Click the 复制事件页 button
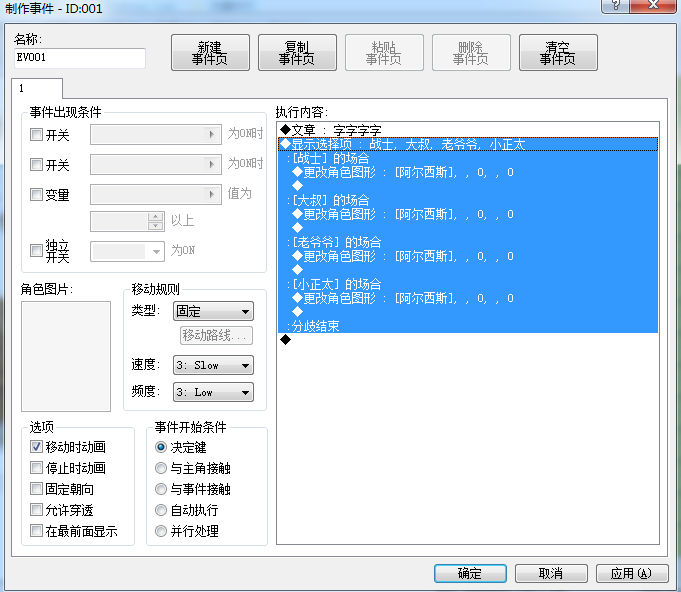Image resolution: width=681 pixels, height=592 pixels. pos(297,53)
